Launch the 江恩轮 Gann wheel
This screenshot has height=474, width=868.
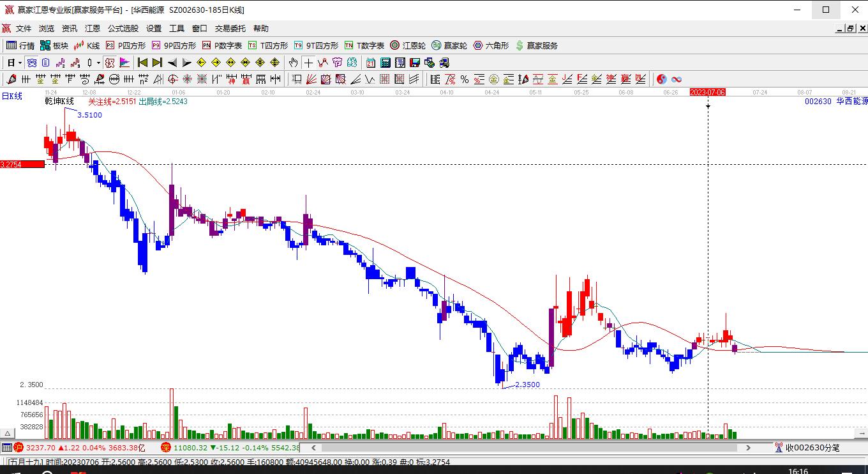[408, 45]
